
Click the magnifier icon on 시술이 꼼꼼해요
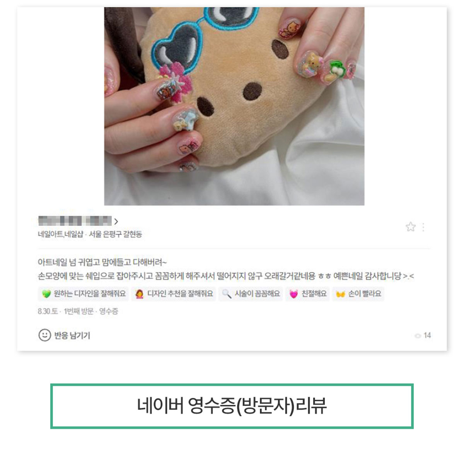[x=227, y=294]
